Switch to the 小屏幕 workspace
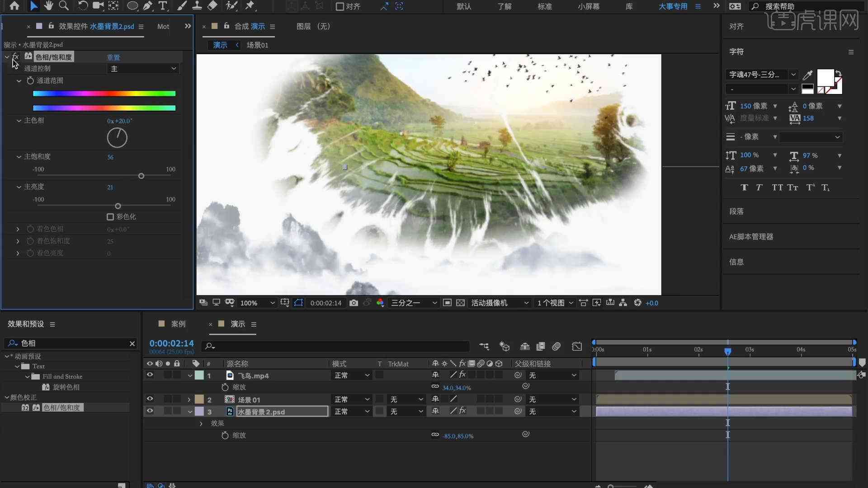This screenshot has height=488, width=868. [x=589, y=6]
